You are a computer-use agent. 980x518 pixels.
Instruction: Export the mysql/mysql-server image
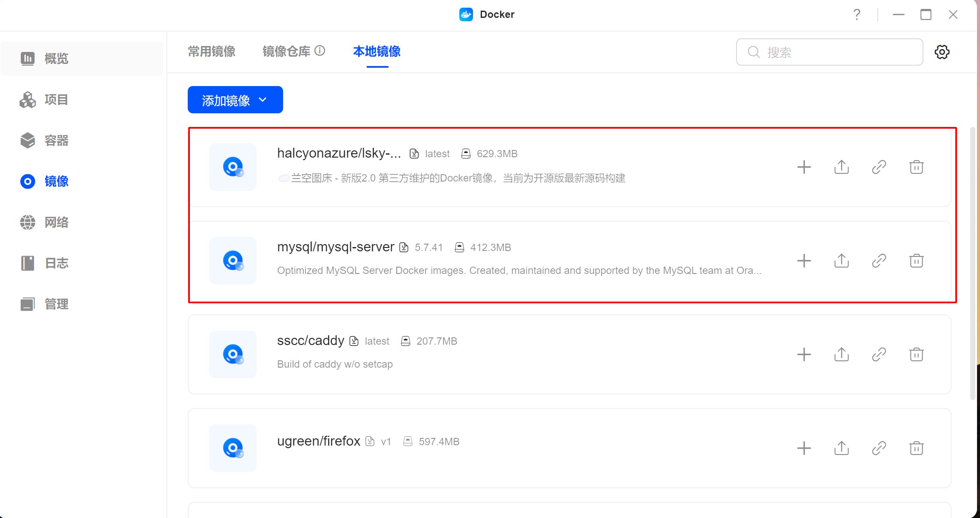[841, 261]
